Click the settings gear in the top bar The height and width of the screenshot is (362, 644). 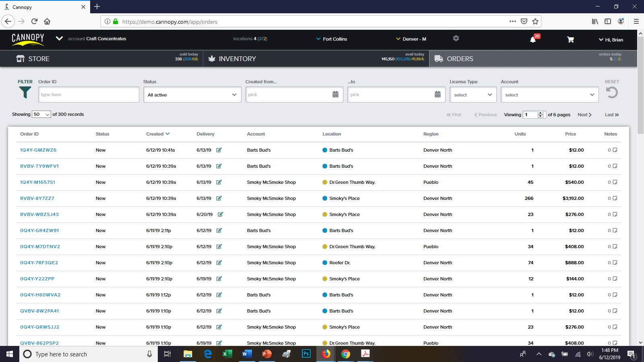coord(456,38)
